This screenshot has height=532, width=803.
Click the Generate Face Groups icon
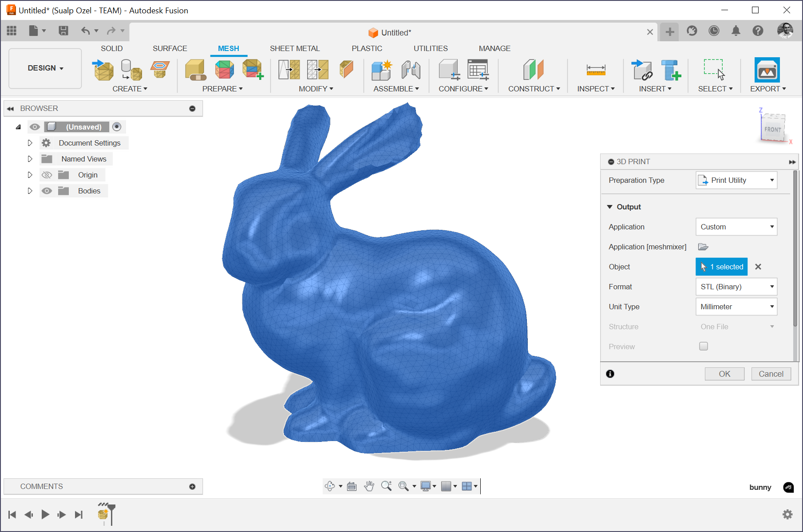pos(225,70)
